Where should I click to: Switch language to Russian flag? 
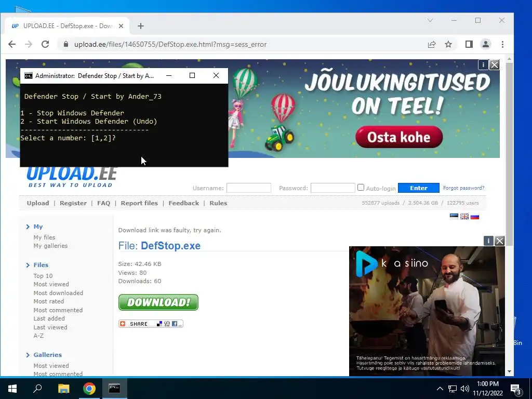pos(475,217)
